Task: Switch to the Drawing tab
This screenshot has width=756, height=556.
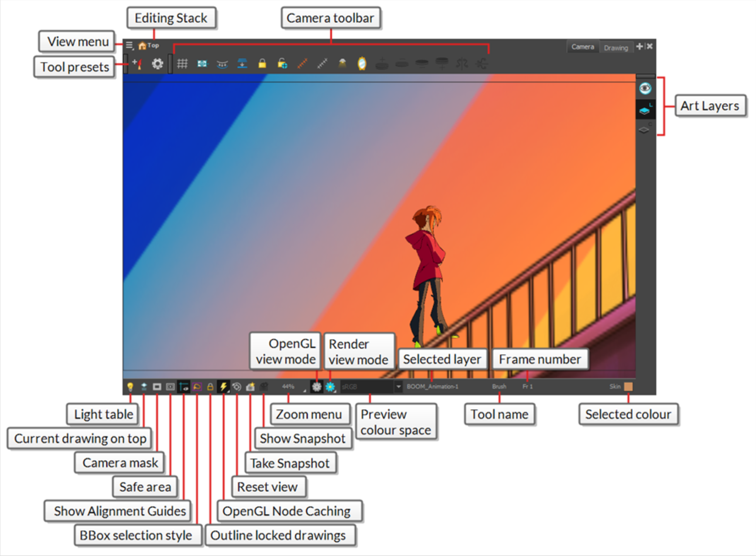Action: (616, 47)
